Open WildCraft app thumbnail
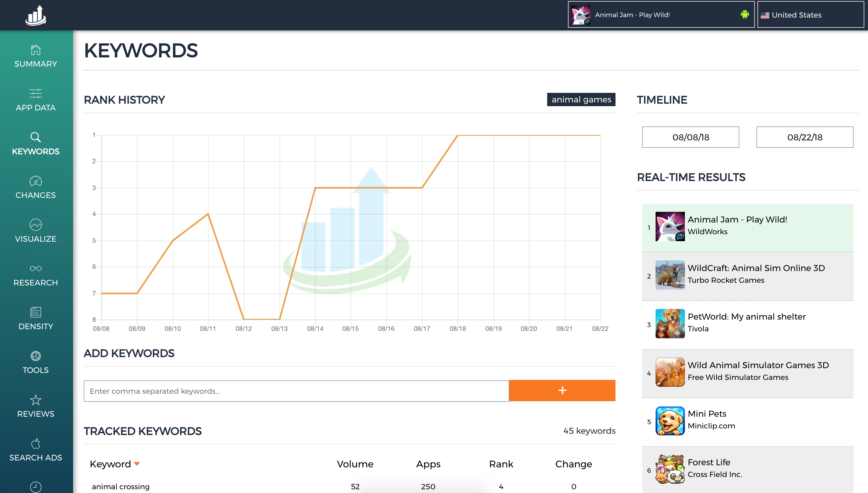Viewport: 868px width, 493px height. (x=670, y=275)
